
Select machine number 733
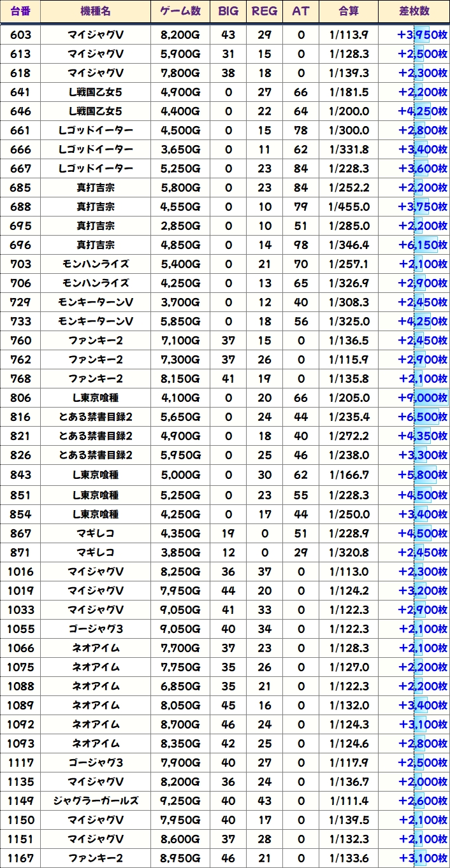(20, 322)
